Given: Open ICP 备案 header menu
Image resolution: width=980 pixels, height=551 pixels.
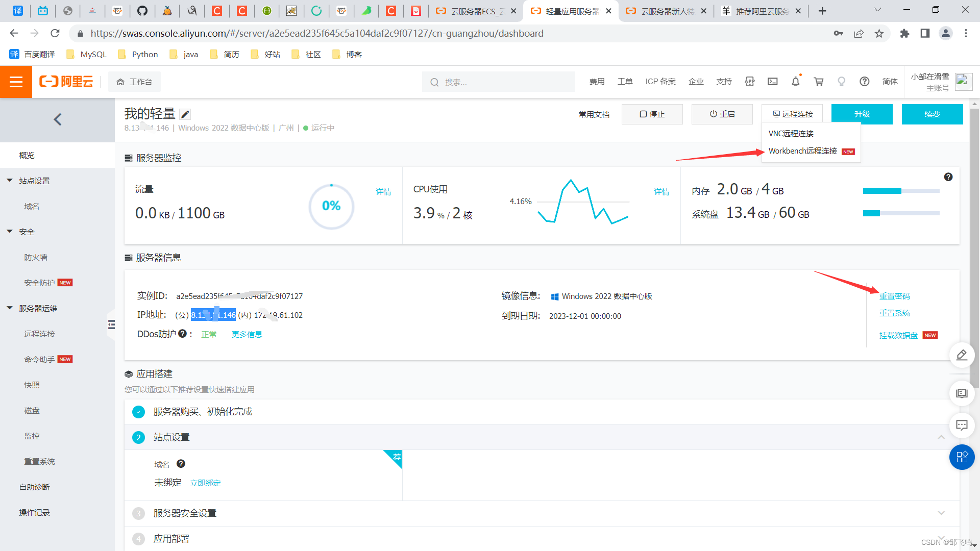Looking at the screenshot, I should [660, 82].
